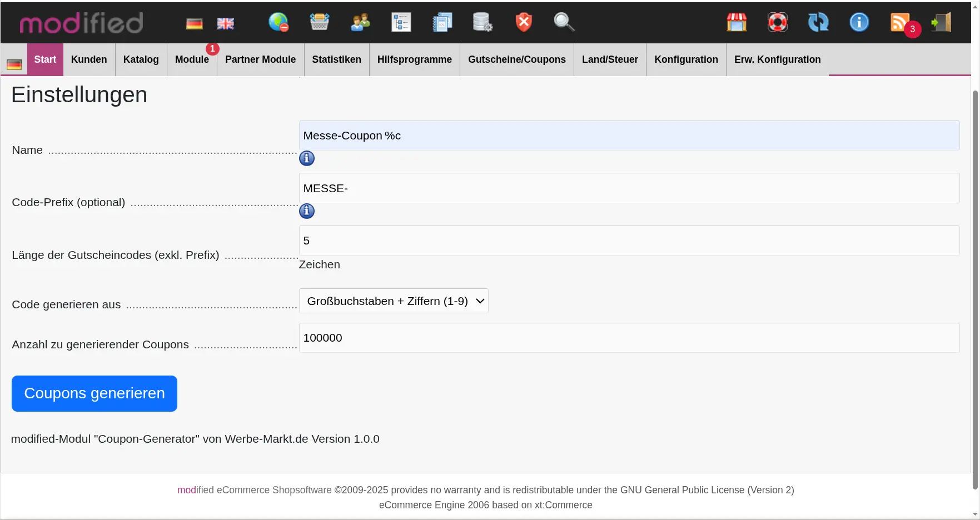Open the 'Code generieren aus' dropdown
Viewport: 980px width, 520px height.
pos(394,301)
